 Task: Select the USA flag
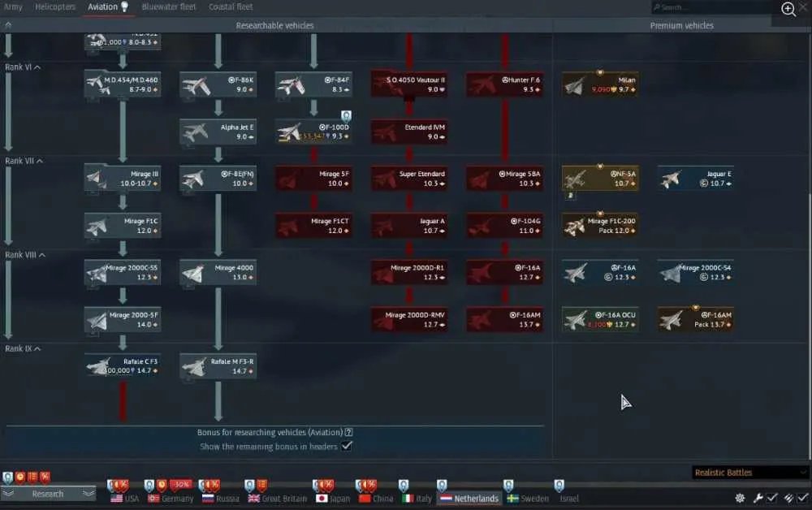coord(116,499)
